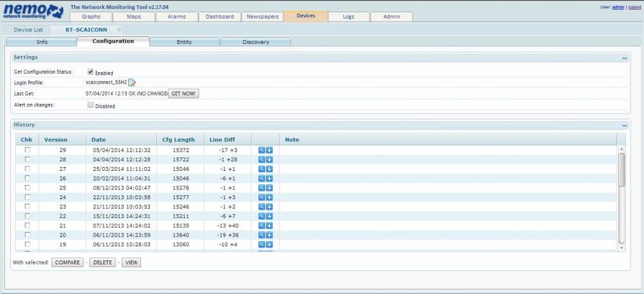Click the DELETE button
Image resolution: width=644 pixels, height=294 pixels.
tap(102, 262)
